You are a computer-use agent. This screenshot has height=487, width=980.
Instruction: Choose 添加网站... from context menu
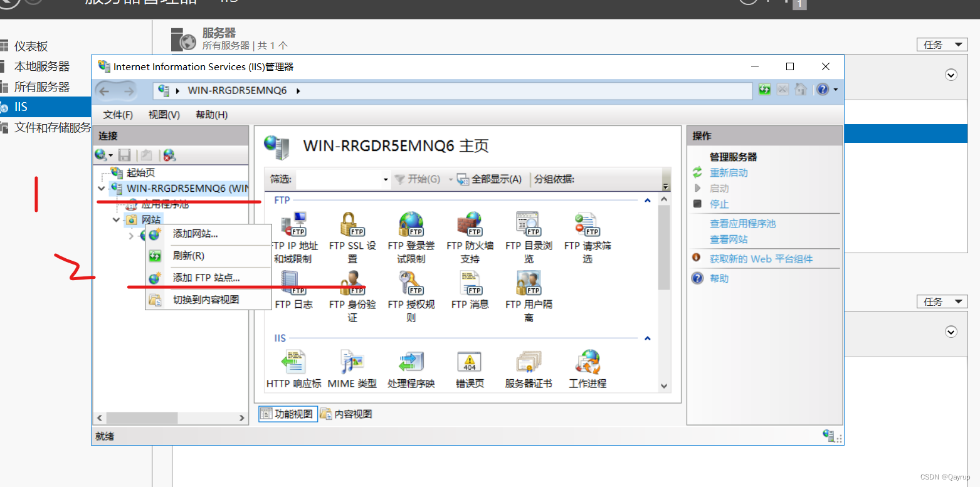[209, 234]
